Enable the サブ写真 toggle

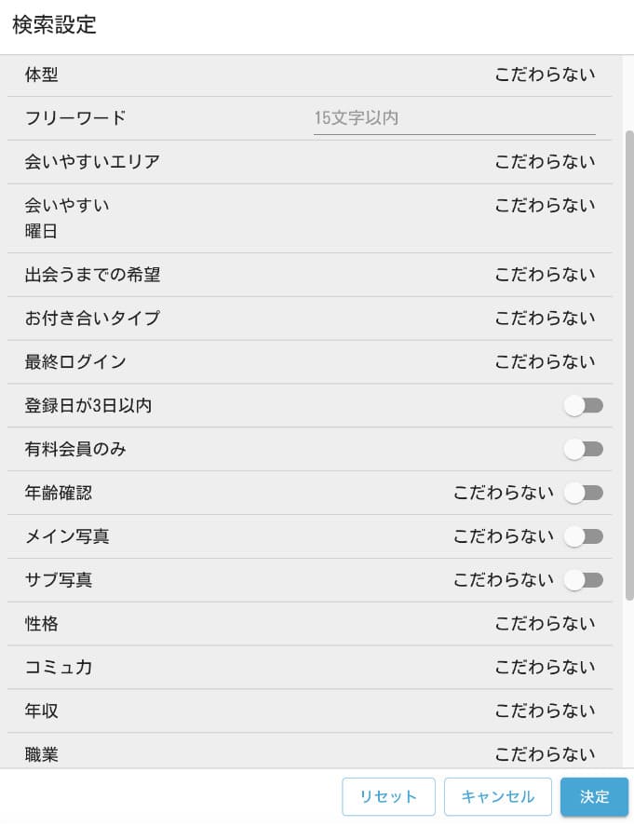tap(584, 580)
